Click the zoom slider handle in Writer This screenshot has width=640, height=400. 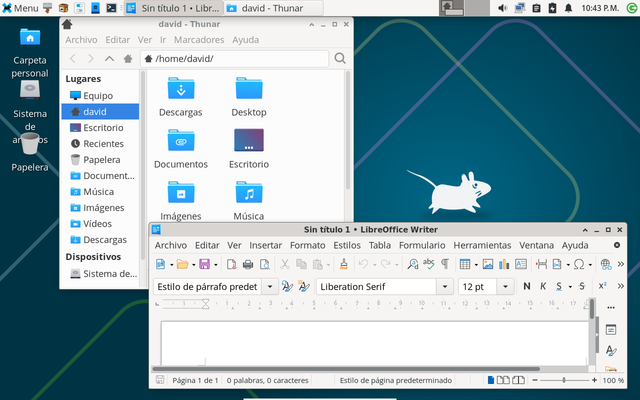(564, 380)
